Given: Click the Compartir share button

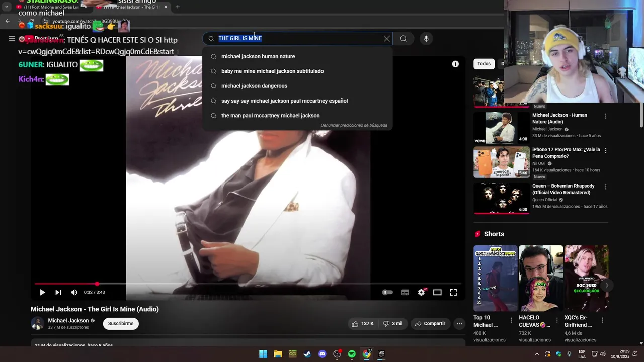Looking at the screenshot, I should [x=430, y=324].
